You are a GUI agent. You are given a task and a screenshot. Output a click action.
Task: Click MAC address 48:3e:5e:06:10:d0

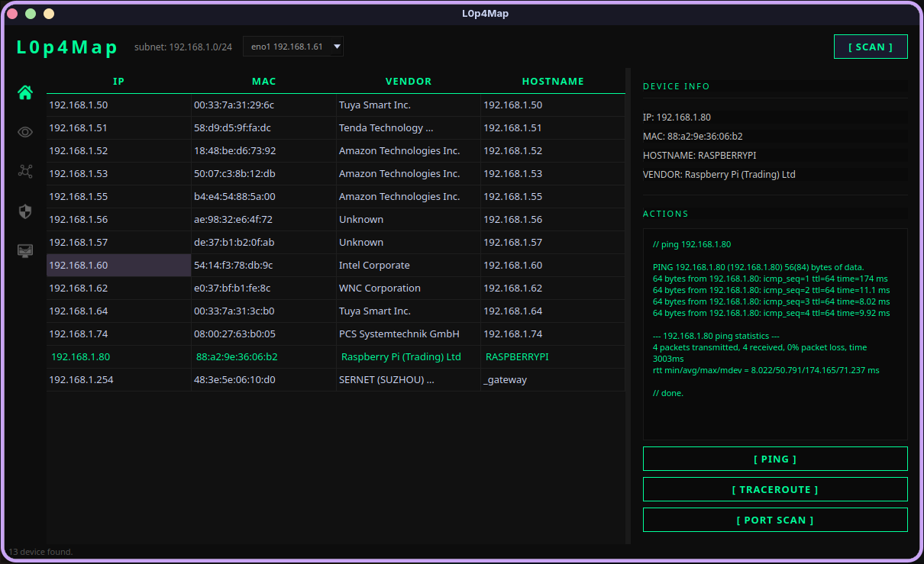click(x=263, y=380)
